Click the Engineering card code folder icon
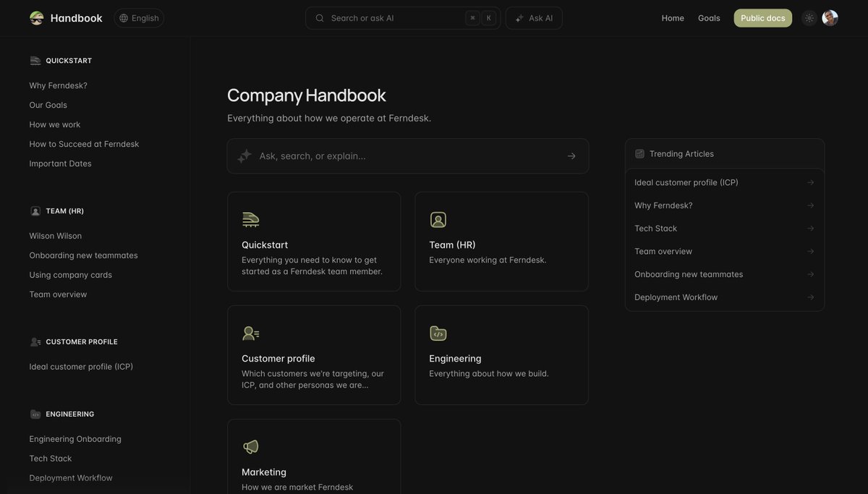 438,333
